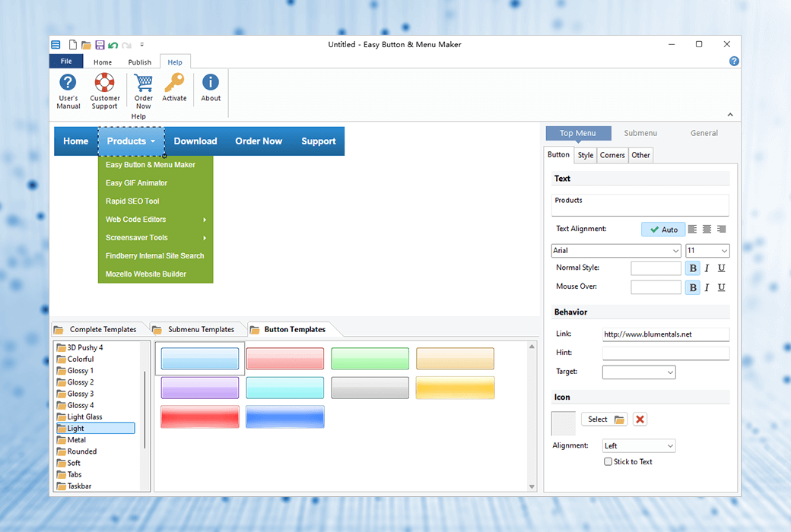The width and height of the screenshot is (791, 532).
Task: Switch to the General properties tab
Action: [x=704, y=133]
